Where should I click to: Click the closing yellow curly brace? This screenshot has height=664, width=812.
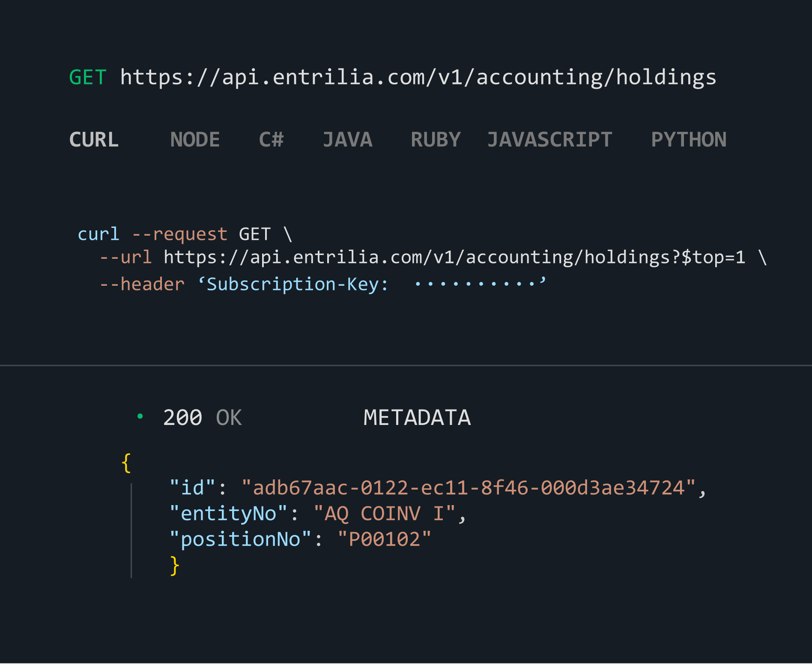point(174,566)
